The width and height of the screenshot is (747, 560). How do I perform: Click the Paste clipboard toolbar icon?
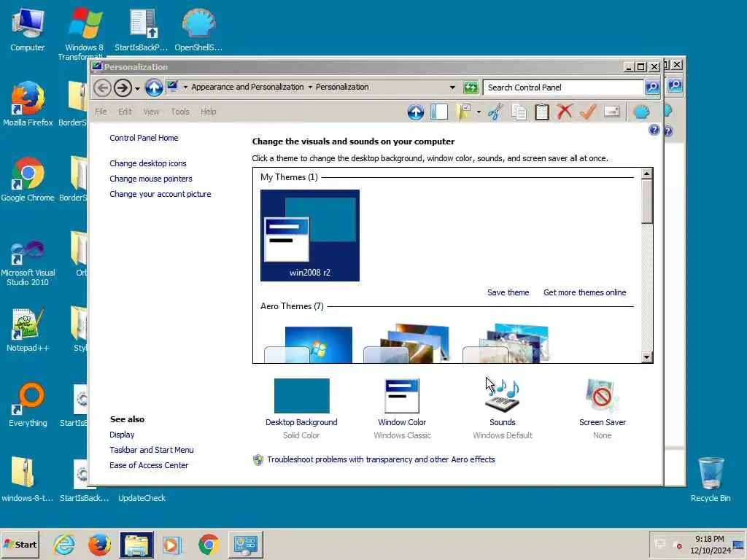click(x=542, y=112)
